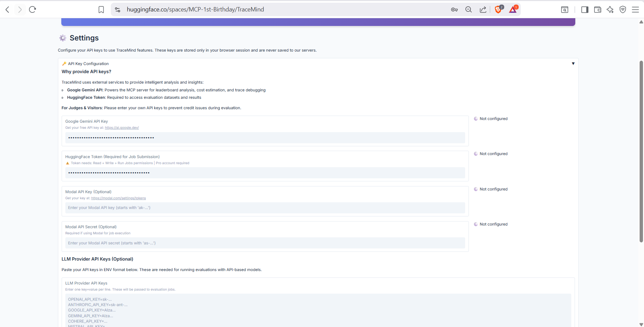Click the Settings gear icon beside heading
The height and width of the screenshot is (327, 644).
coord(63,38)
